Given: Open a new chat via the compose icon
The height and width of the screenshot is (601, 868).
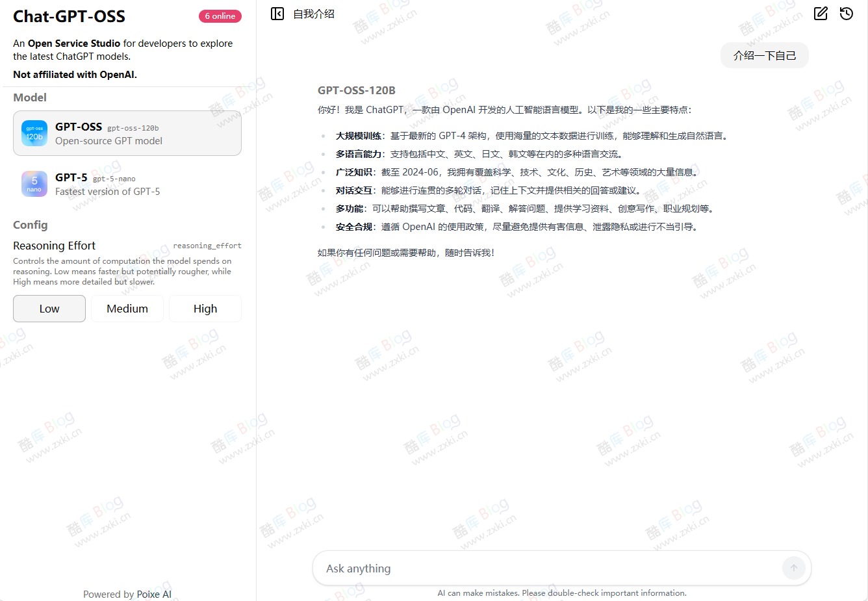Looking at the screenshot, I should [821, 13].
